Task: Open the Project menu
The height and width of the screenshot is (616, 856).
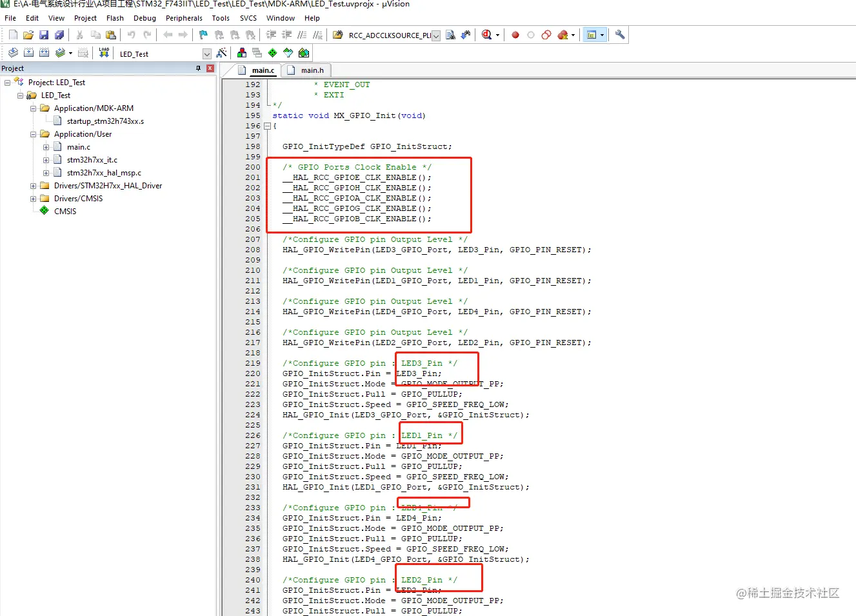Action: (x=85, y=18)
